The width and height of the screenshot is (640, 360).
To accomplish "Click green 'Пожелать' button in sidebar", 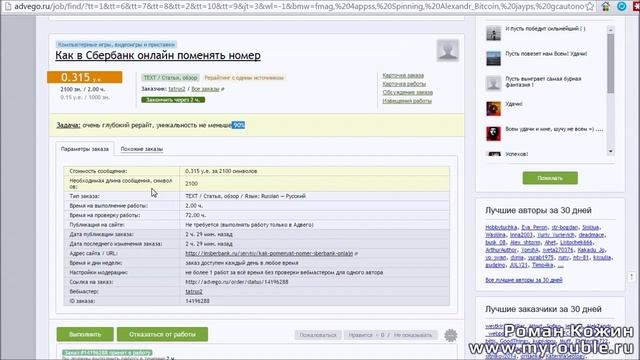I will (x=550, y=178).
